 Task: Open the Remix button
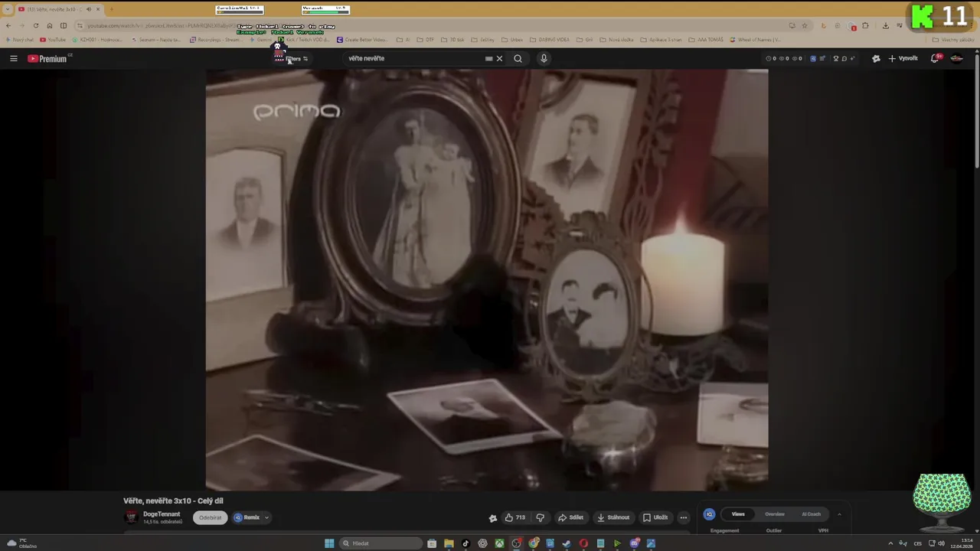coord(247,517)
